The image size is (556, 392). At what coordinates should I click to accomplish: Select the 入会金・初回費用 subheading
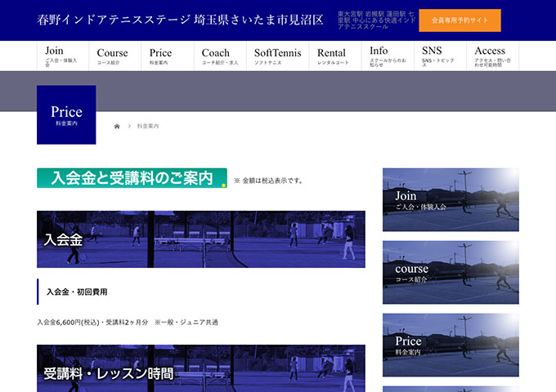tap(77, 292)
